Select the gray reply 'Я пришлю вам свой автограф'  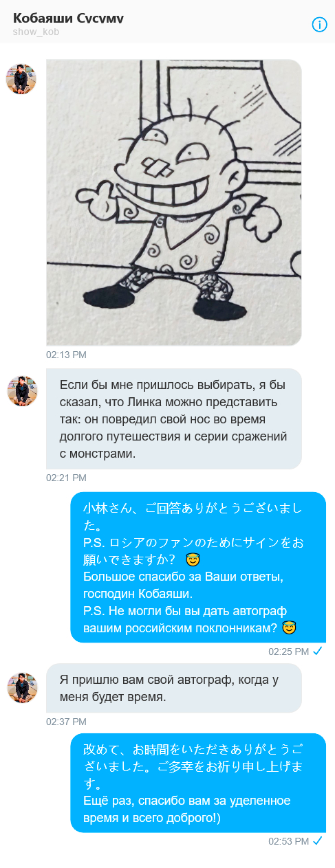pyautogui.click(x=174, y=688)
